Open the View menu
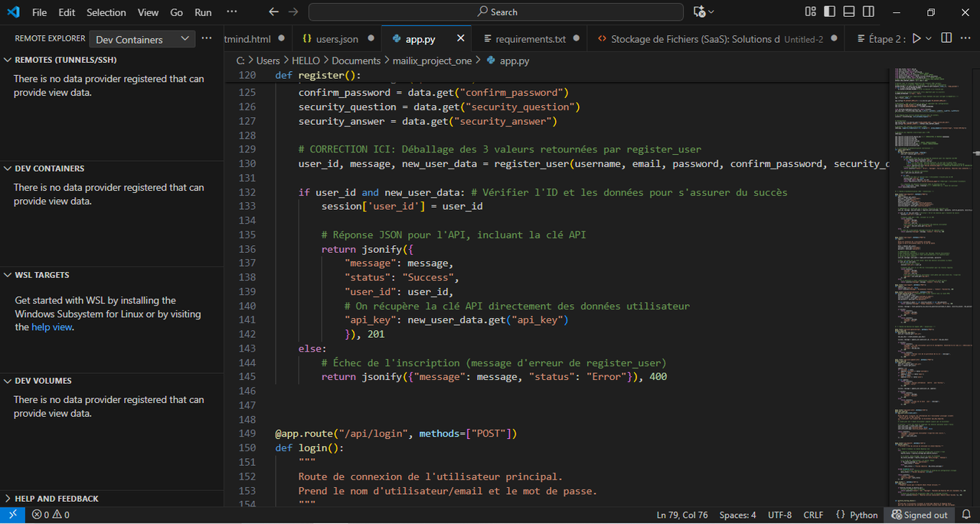Image resolution: width=980 pixels, height=524 pixels. (x=149, y=12)
